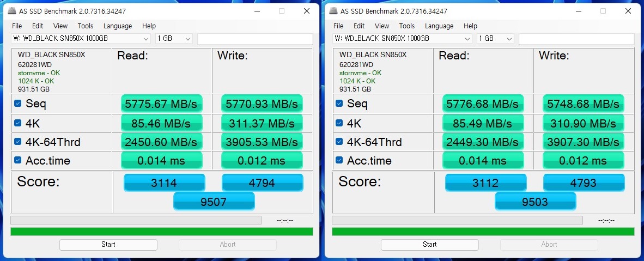Click the Abort button in right window
This screenshot has width=644, height=261.
coord(549,245)
